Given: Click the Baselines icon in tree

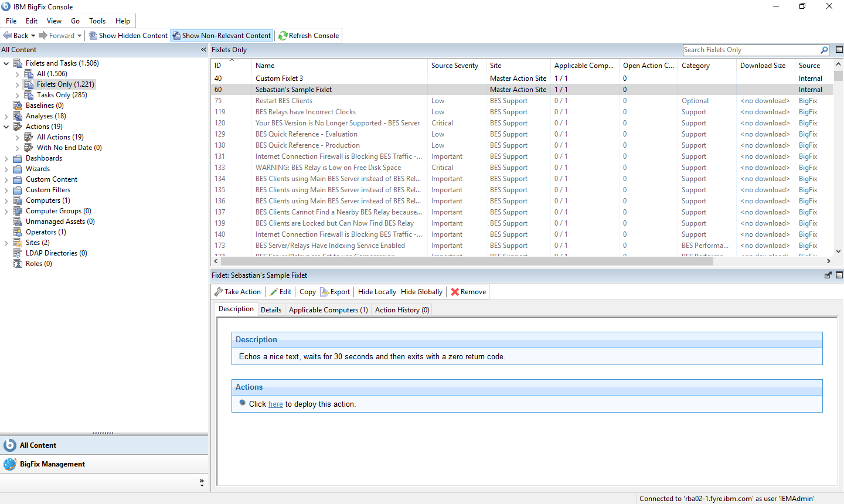Looking at the screenshot, I should coord(18,105).
